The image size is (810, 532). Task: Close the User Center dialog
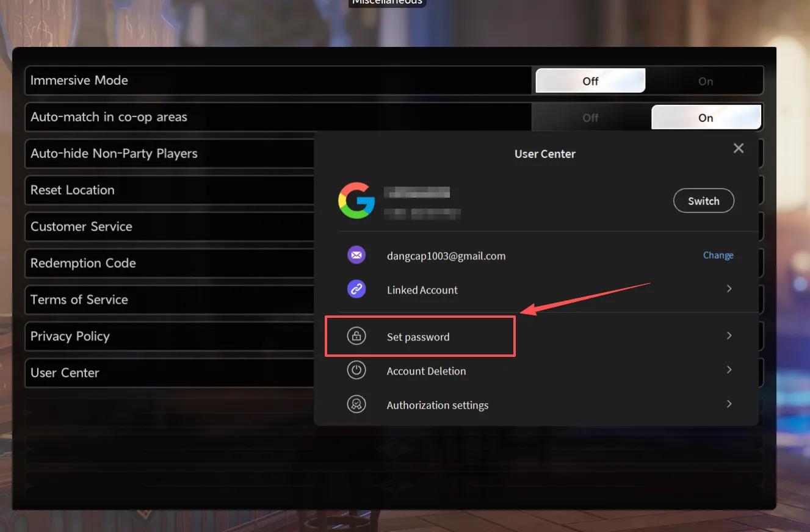[738, 148]
